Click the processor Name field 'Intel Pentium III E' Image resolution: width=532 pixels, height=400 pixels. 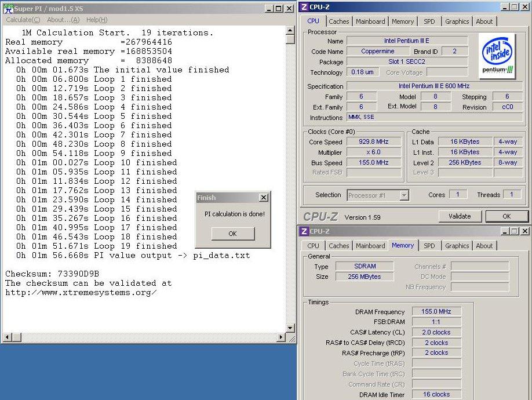point(407,41)
